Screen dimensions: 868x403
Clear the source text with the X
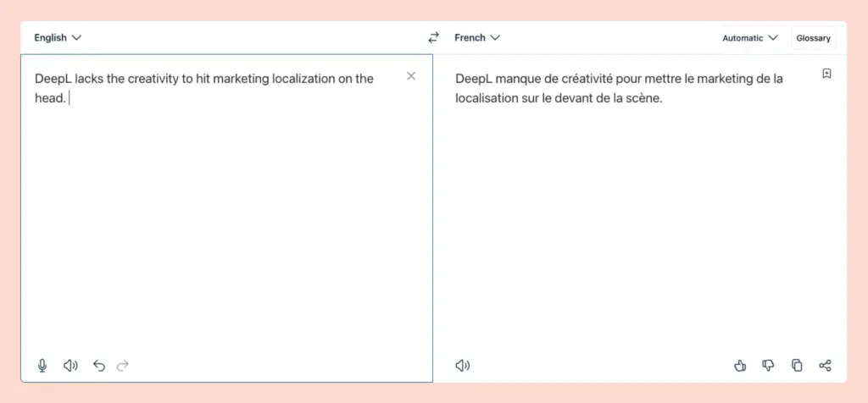click(x=411, y=76)
